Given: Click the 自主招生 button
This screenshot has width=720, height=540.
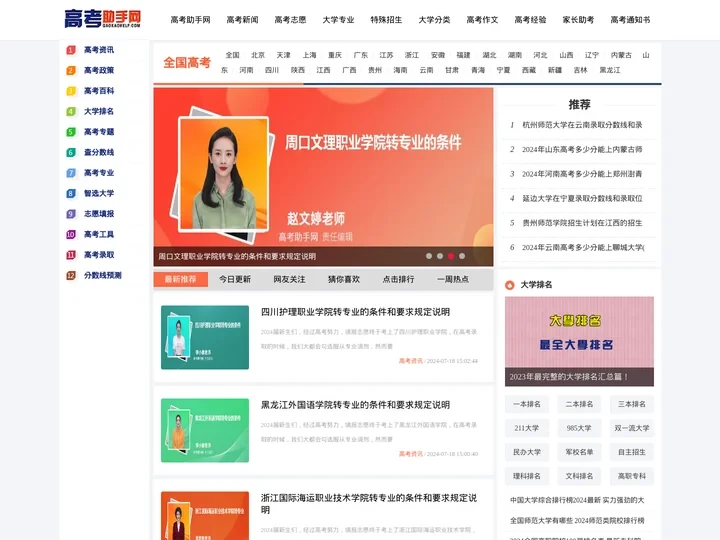Looking at the screenshot, I should [x=632, y=452].
